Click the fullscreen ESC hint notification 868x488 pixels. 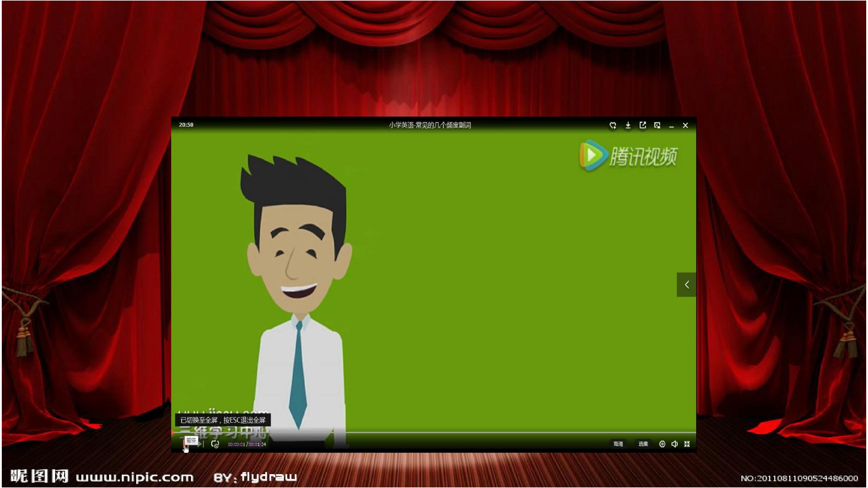tap(223, 420)
